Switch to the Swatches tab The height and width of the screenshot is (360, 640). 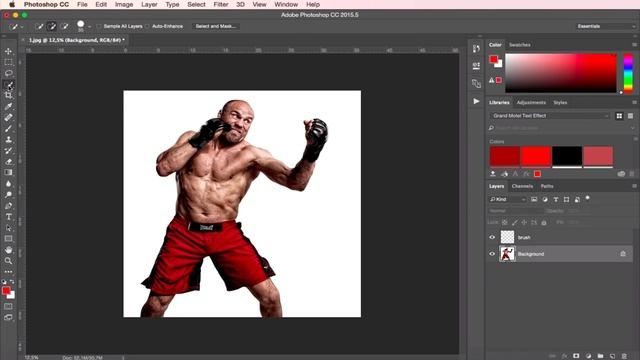520,45
